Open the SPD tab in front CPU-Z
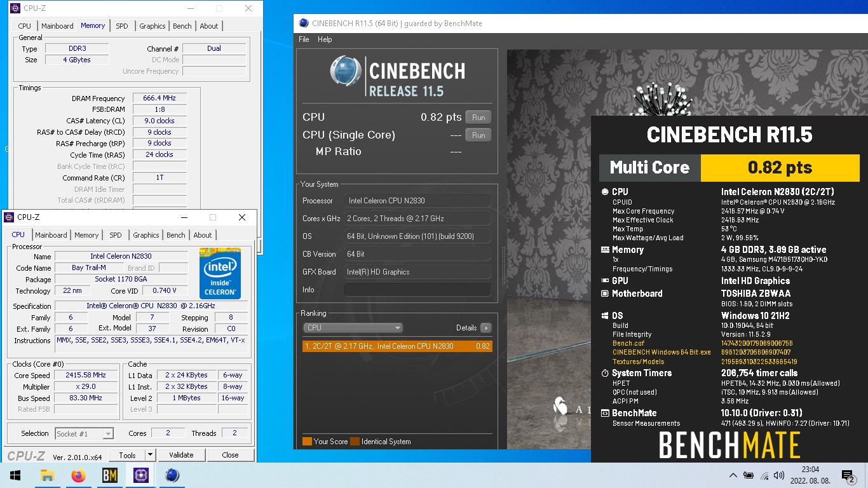 point(116,235)
